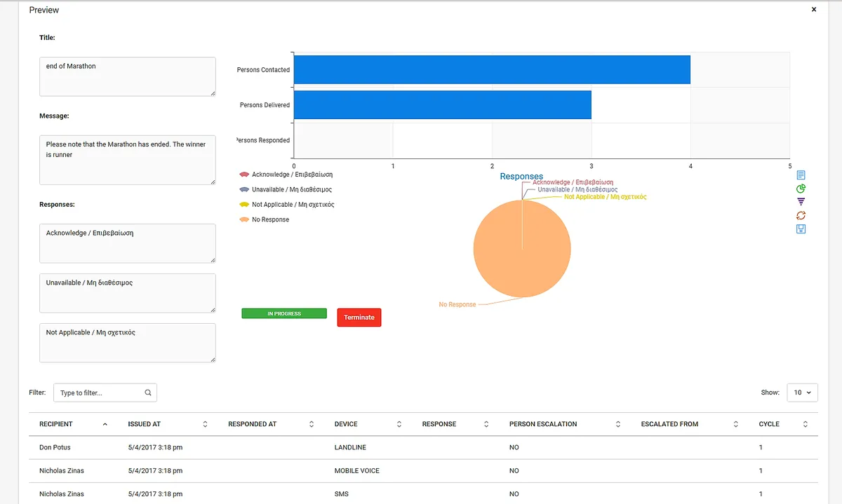Click the green IN PROGRESS status bar
The image size is (842, 504).
pos(284,313)
